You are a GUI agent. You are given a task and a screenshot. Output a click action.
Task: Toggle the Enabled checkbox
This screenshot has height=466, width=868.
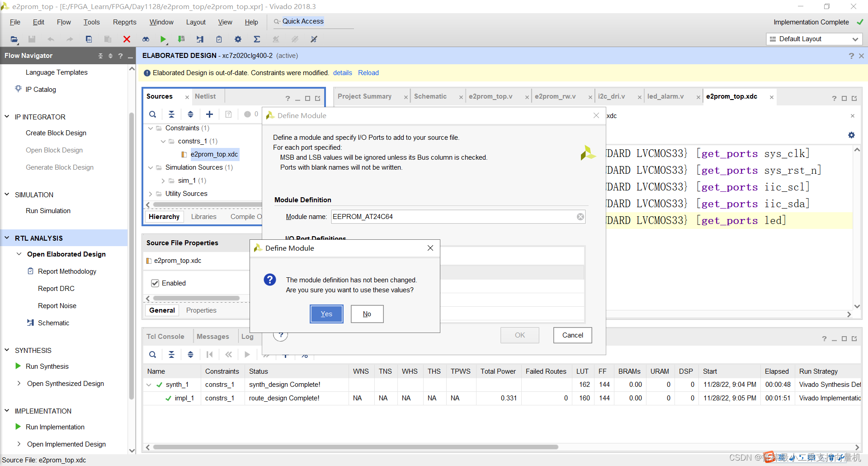point(155,283)
